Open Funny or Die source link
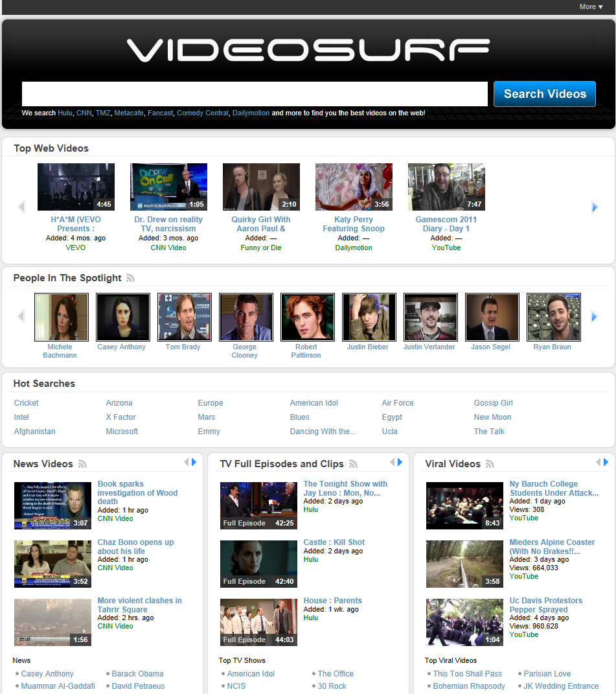 point(260,248)
